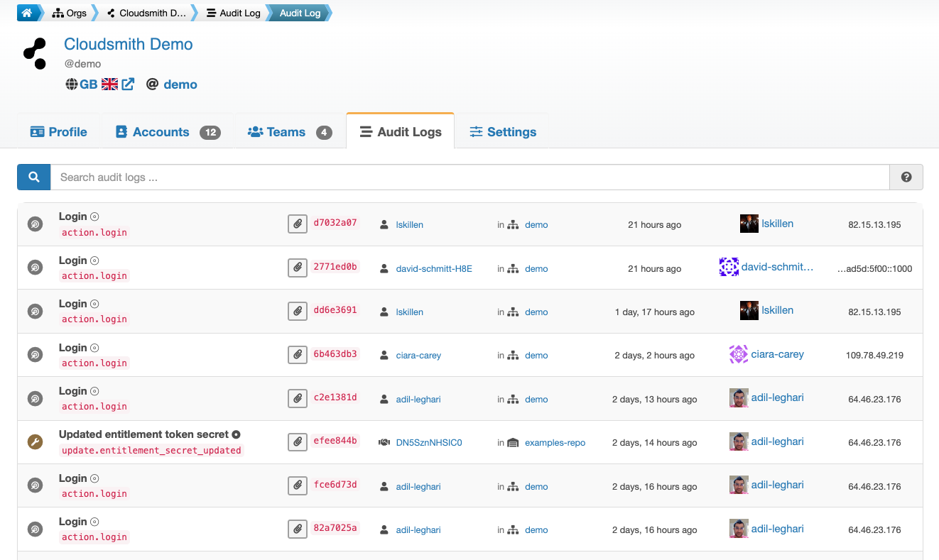Screen dimensions: 939x560
Task: Open the Cloudsmith Demo title link
Action: click(129, 44)
